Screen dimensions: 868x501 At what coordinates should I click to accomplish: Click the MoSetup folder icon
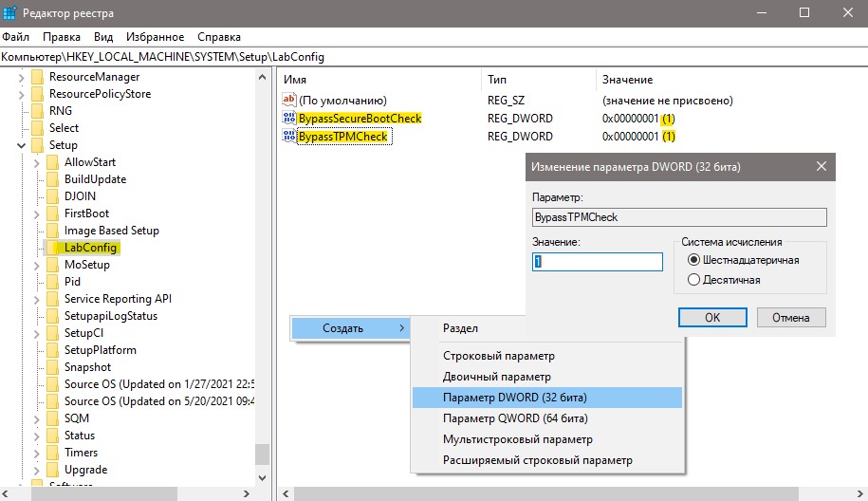(x=52, y=265)
